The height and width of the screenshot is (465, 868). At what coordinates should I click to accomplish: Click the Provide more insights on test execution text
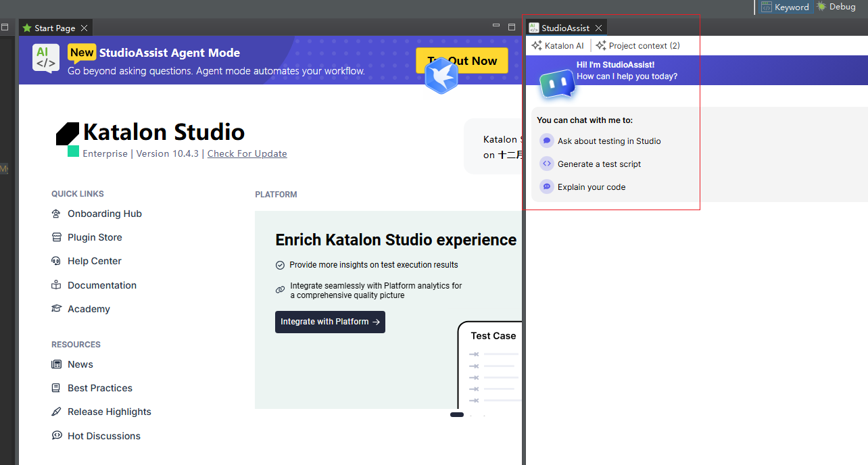point(374,265)
